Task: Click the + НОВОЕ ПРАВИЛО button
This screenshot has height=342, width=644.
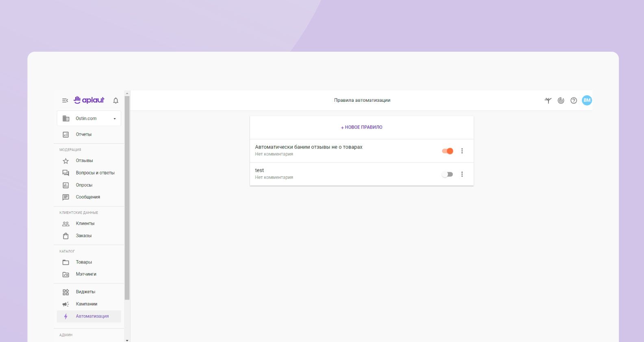Action: click(x=361, y=127)
